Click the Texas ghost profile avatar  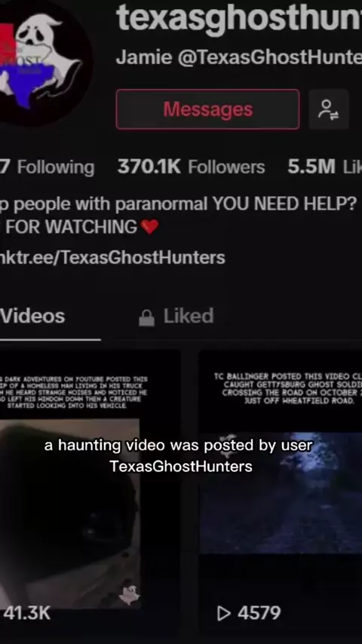click(x=44, y=62)
